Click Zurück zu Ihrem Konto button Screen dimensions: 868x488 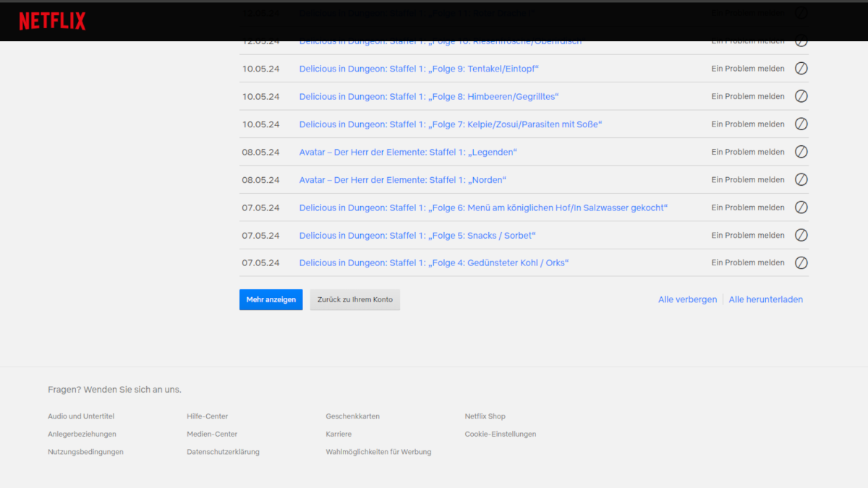click(354, 300)
